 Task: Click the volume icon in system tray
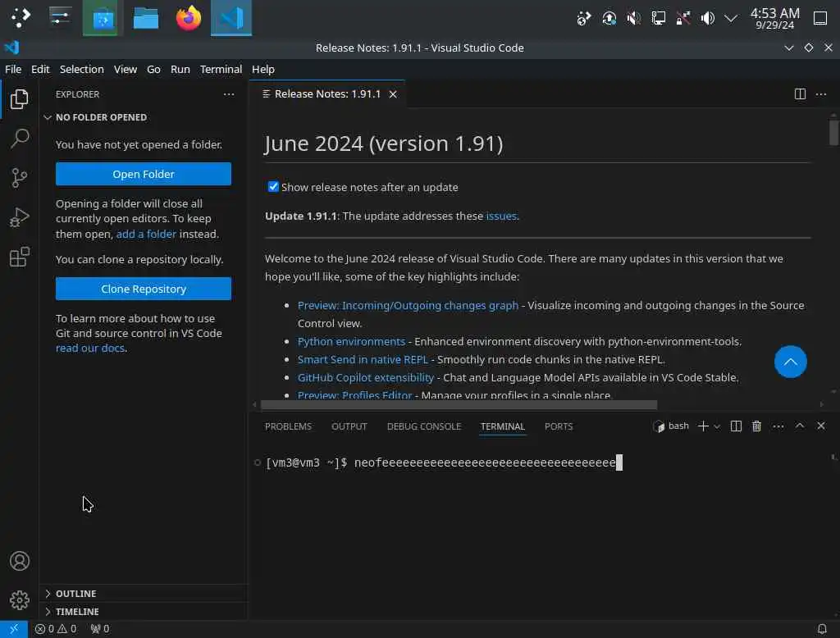707,18
